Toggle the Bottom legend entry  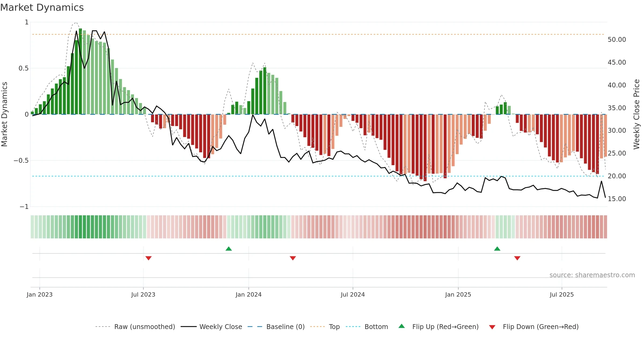[367, 327]
